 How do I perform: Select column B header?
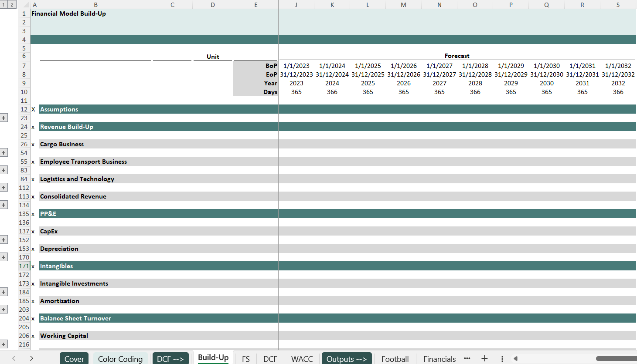coord(95,5)
